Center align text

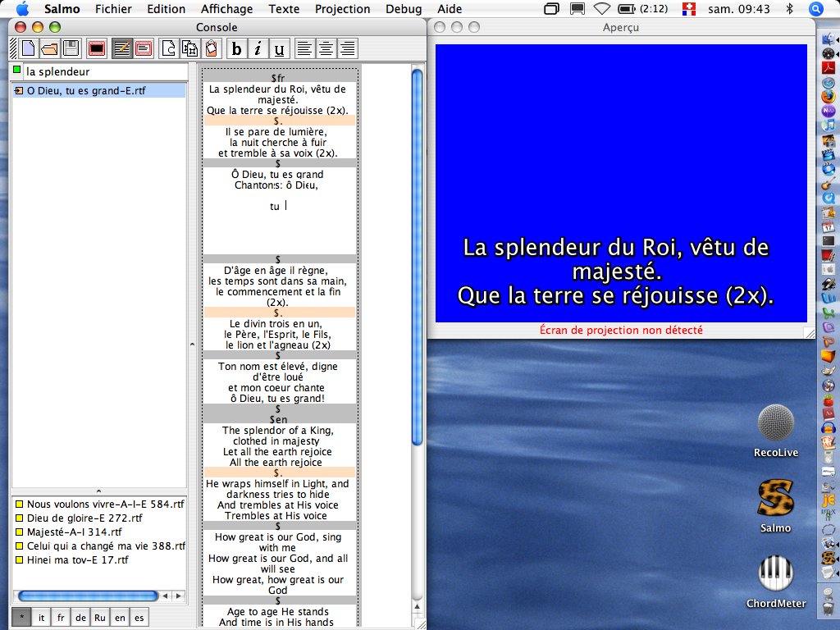(x=326, y=48)
